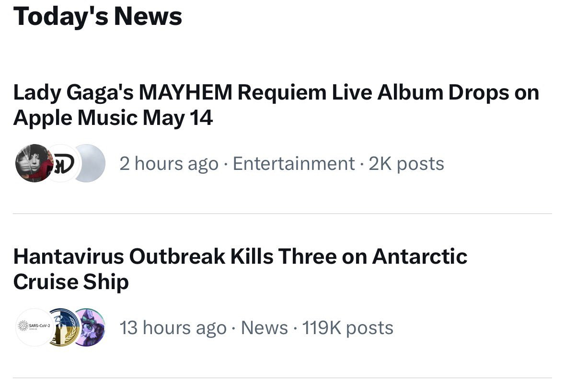
Task: Click the Today's News section heading
Action: 98,16
